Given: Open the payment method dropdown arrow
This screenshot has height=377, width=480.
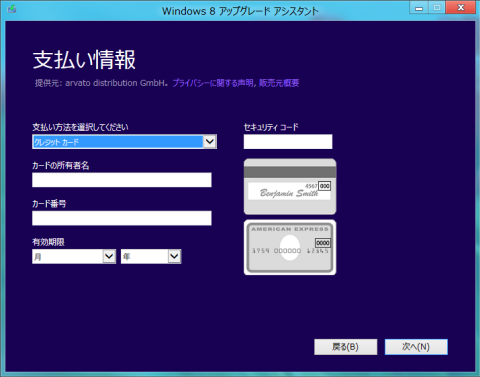Looking at the screenshot, I should pyautogui.click(x=210, y=141).
